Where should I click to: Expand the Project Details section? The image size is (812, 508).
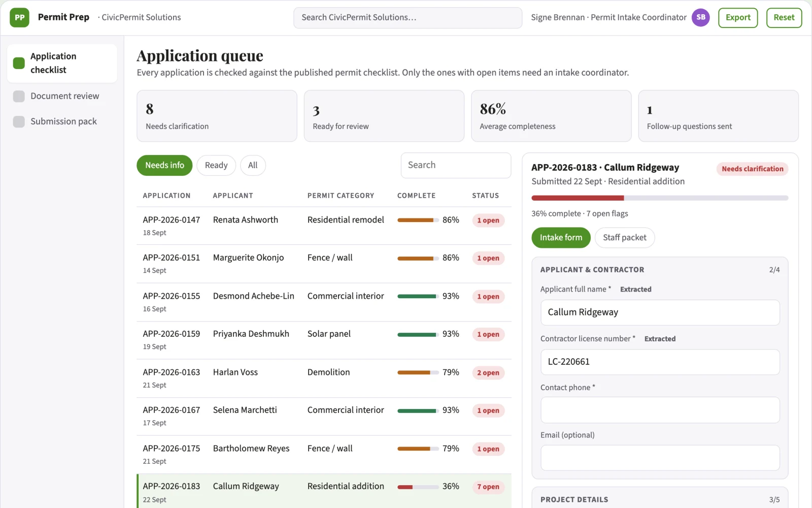click(660, 499)
